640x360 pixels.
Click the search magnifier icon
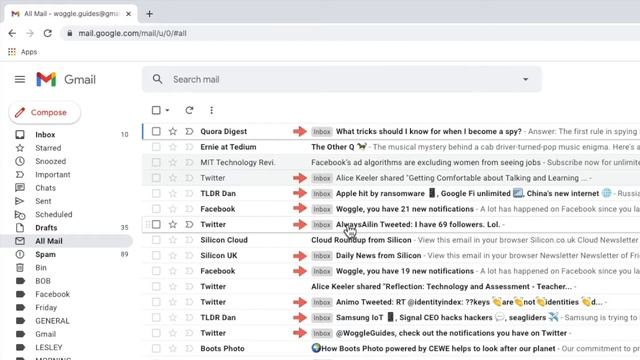[157, 79]
